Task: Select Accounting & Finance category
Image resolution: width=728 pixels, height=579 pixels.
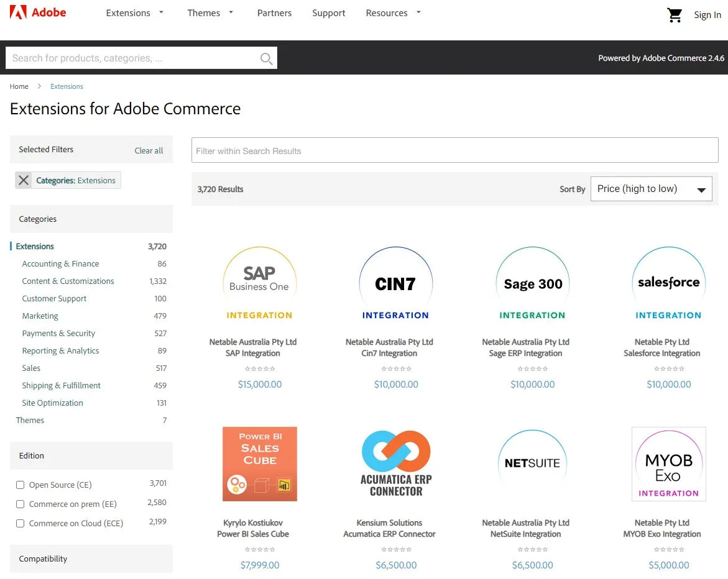Action: click(x=60, y=263)
